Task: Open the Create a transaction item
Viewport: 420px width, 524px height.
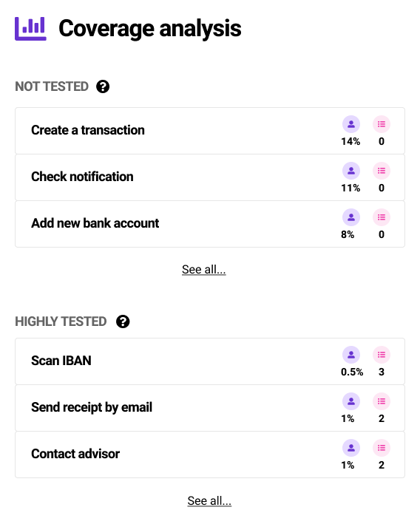Action: pos(210,131)
